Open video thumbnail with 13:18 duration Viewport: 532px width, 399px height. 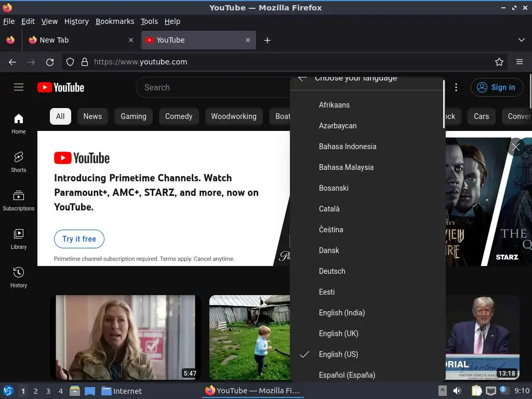tap(483, 337)
